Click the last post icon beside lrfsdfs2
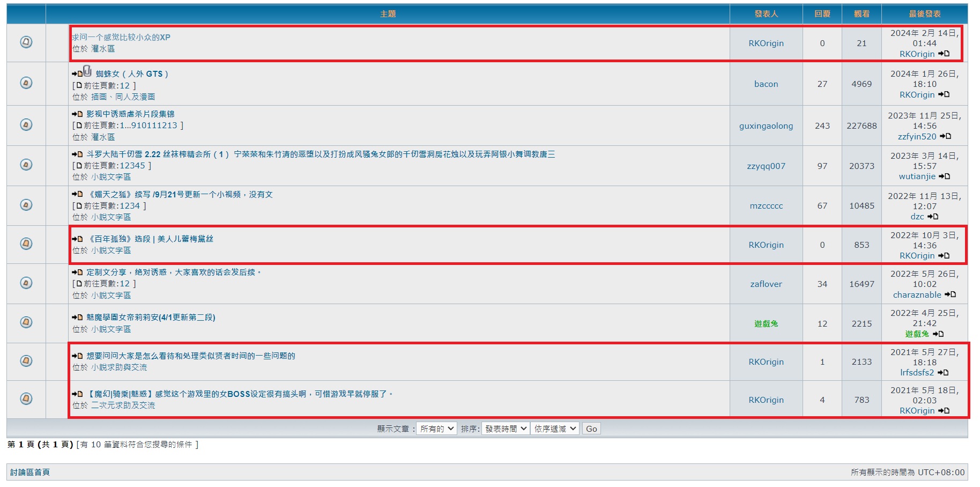 pyautogui.click(x=943, y=373)
